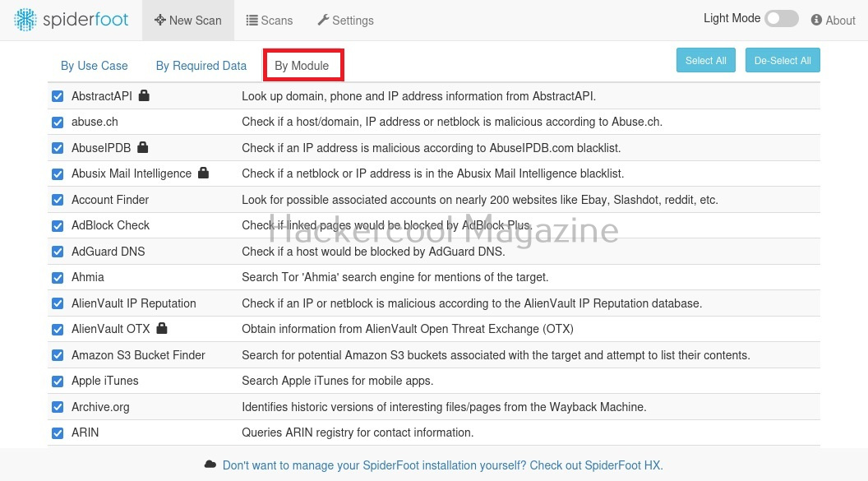Uncheck Amazon S3 Bucket Finder checkbox
Screen dimensions: 868x481
pyautogui.click(x=58, y=355)
